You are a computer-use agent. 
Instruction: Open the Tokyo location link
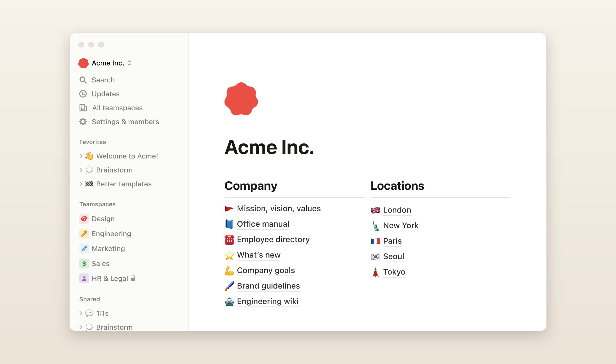394,272
